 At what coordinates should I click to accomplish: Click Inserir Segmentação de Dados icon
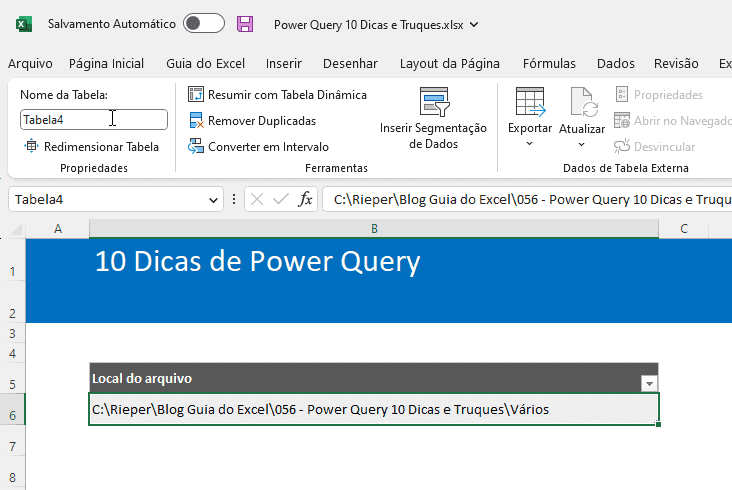pyautogui.click(x=434, y=101)
